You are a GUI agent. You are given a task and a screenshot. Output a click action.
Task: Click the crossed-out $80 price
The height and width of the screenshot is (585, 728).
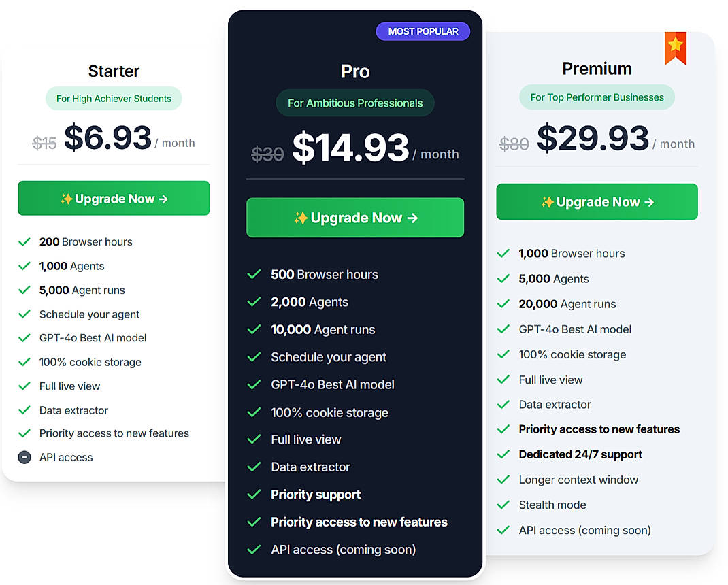click(x=514, y=143)
